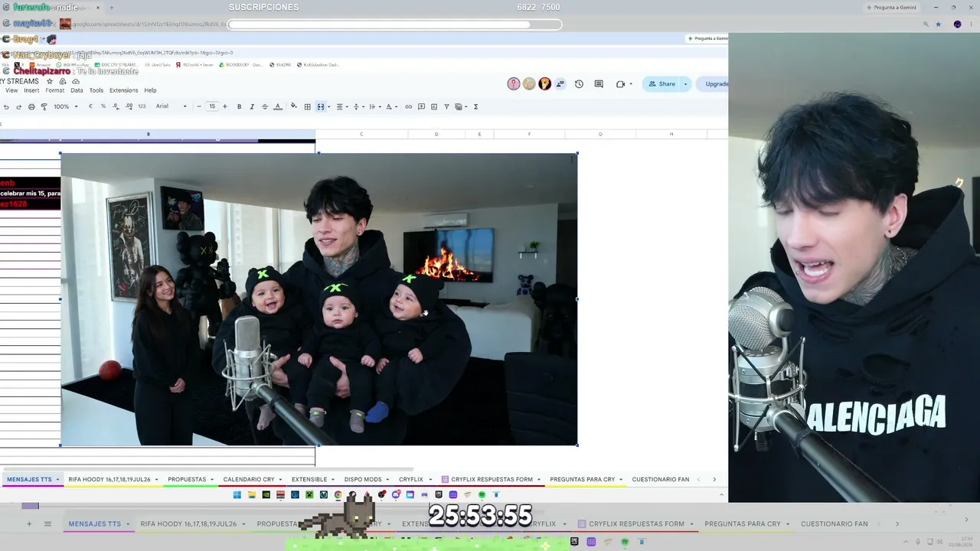
Task: Bookmark the page with the star icon
Action: coord(939,24)
